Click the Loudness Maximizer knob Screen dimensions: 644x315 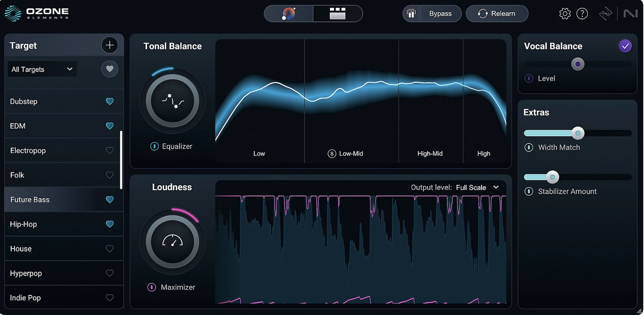[x=172, y=241]
